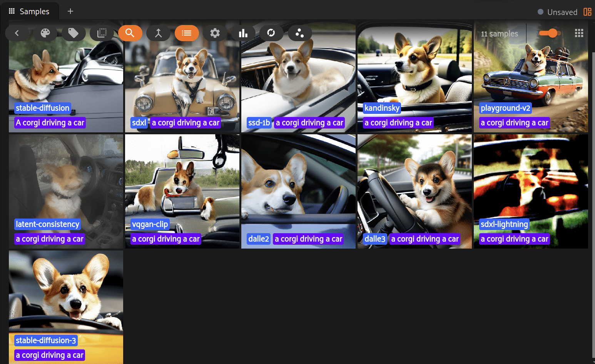The width and height of the screenshot is (595, 364).
Task: Open the histogram chart icon
Action: (243, 33)
